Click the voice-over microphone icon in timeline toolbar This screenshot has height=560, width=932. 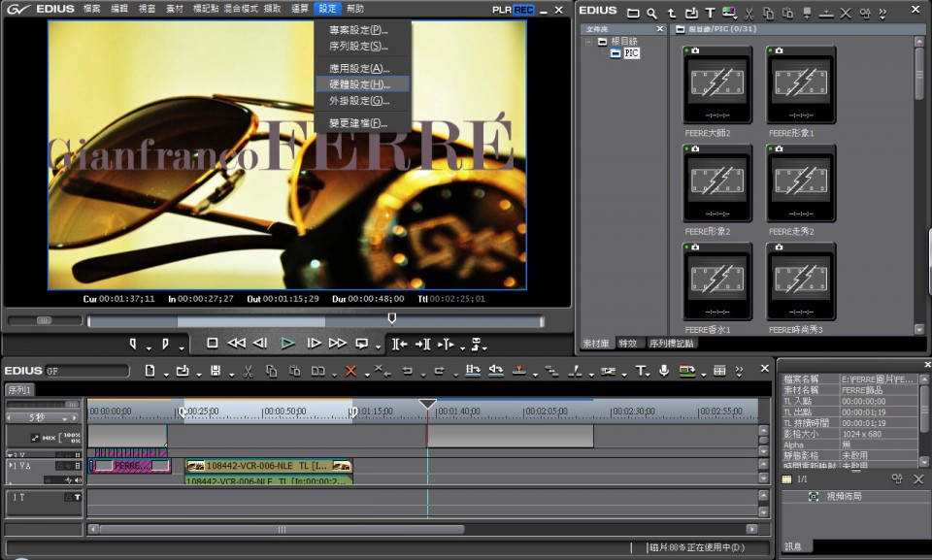(x=664, y=371)
